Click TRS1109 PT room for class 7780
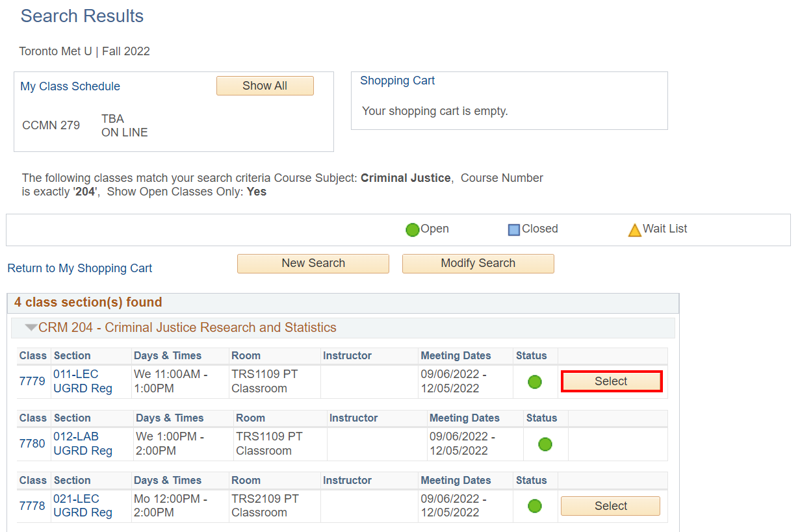This screenshot has width=800, height=532. tap(270, 444)
